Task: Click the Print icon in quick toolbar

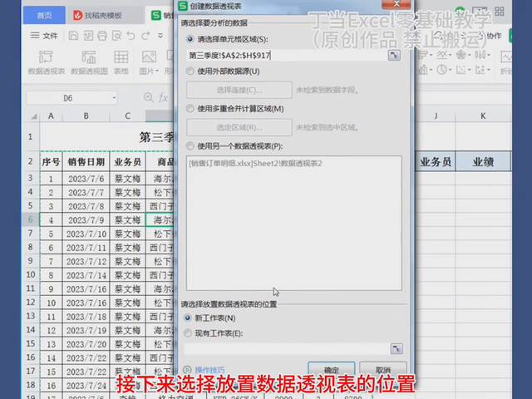Action: point(102,36)
